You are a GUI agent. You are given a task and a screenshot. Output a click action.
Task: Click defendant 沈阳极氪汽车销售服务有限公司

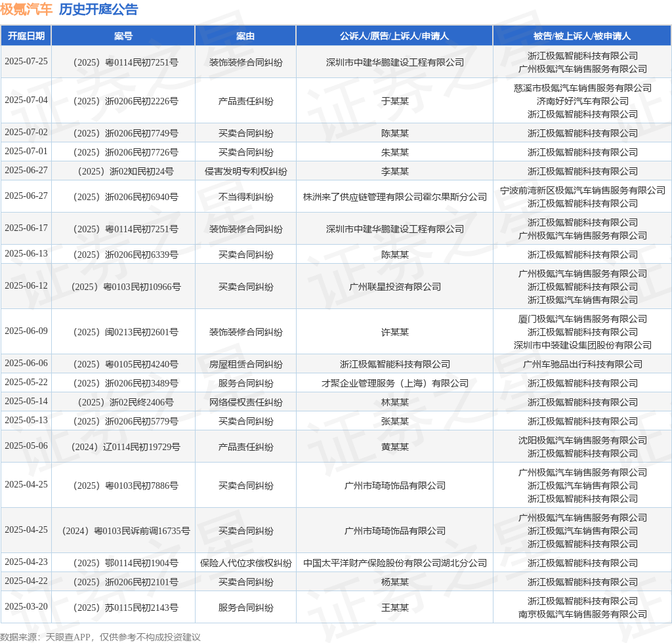pos(583,440)
